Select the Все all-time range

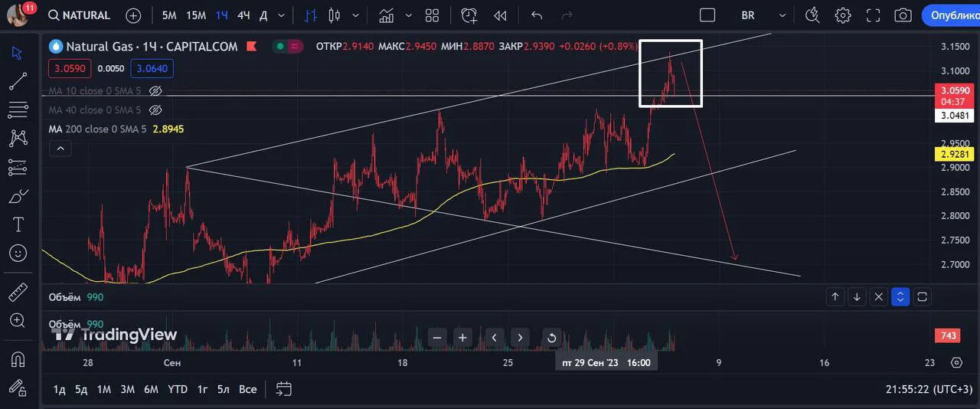coord(247,389)
